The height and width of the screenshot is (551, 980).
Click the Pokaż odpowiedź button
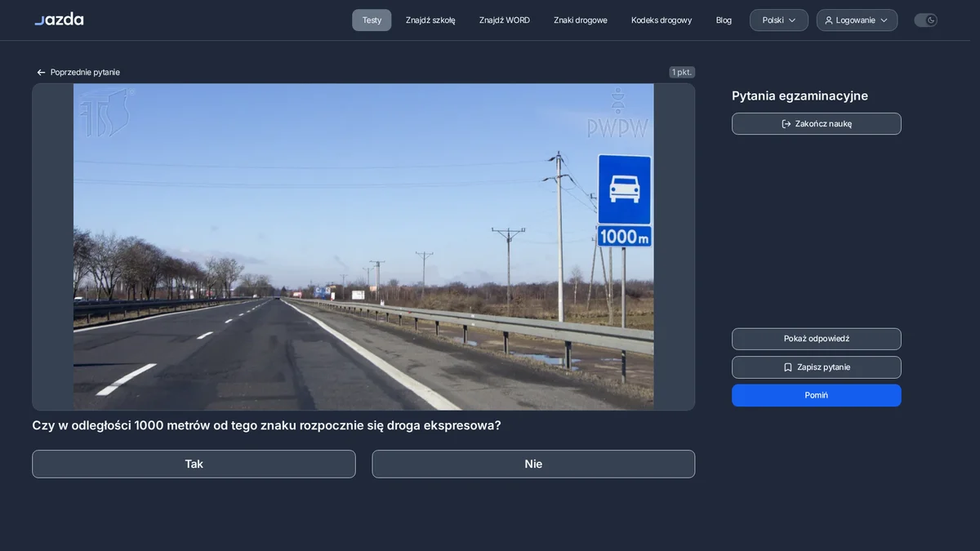[817, 339]
